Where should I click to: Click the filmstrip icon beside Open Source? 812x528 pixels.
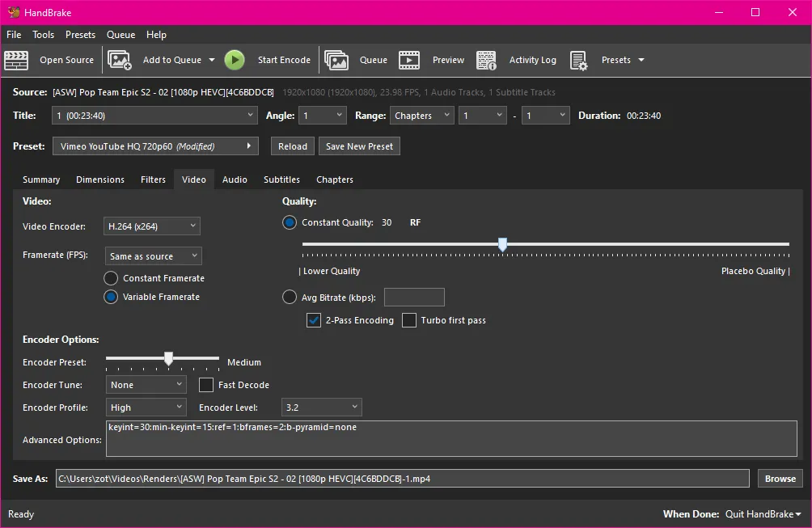pos(17,60)
